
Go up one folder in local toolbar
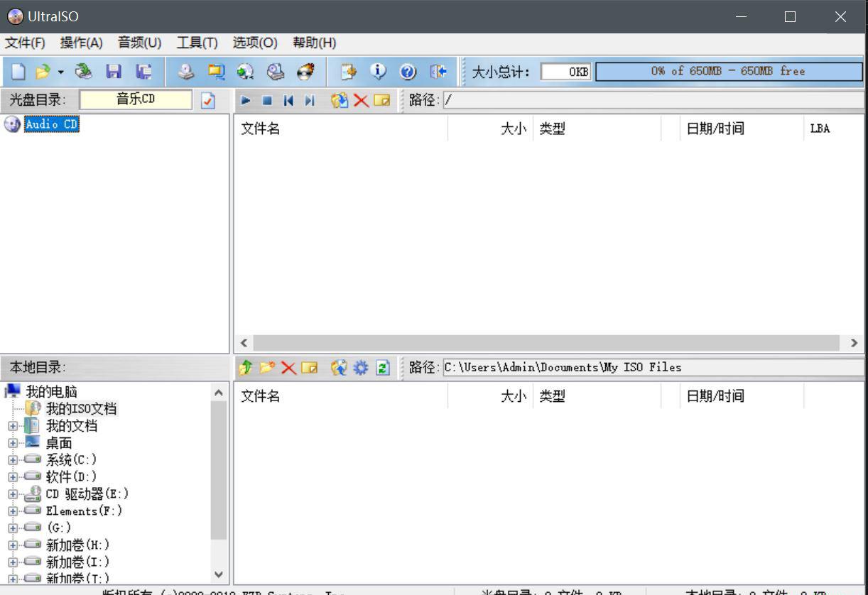pyautogui.click(x=246, y=367)
